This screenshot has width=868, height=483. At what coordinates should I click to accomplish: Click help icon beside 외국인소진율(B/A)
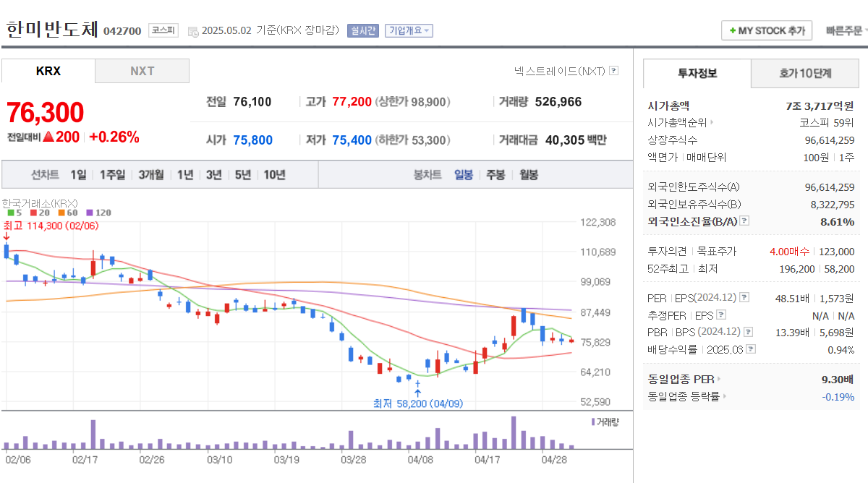point(744,221)
